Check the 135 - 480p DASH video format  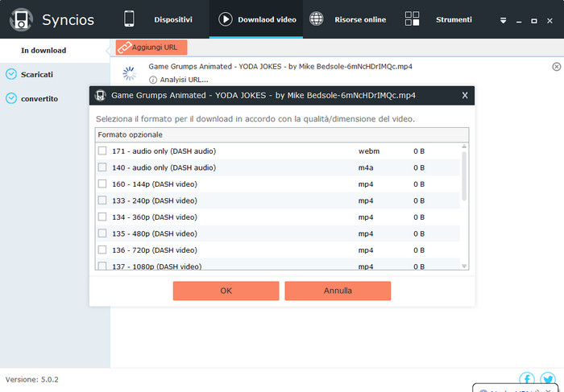(x=102, y=233)
